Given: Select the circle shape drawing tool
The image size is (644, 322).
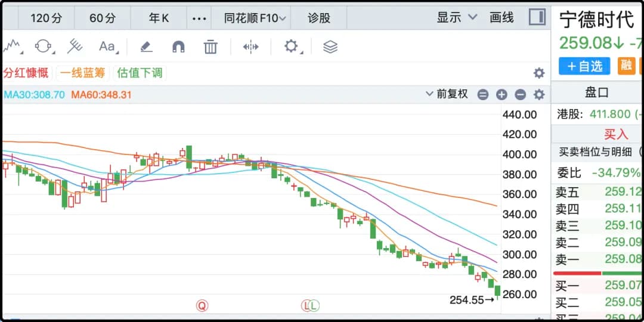Looking at the screenshot, I should tap(44, 47).
